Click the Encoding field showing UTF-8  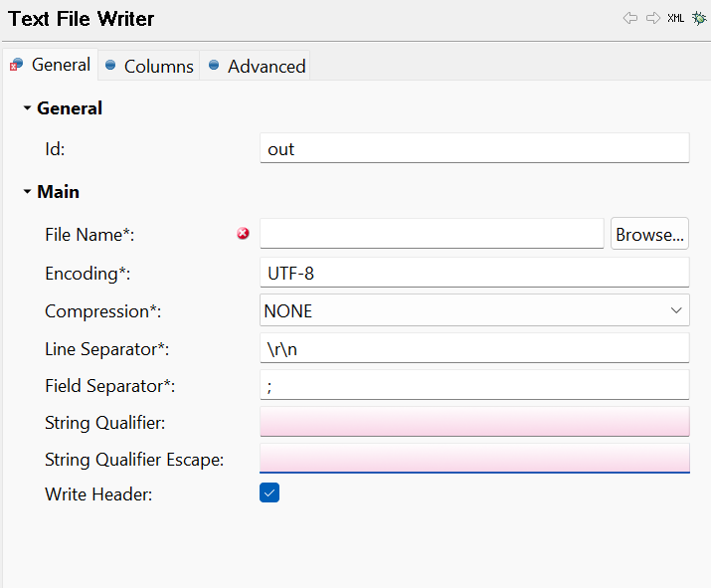474,272
